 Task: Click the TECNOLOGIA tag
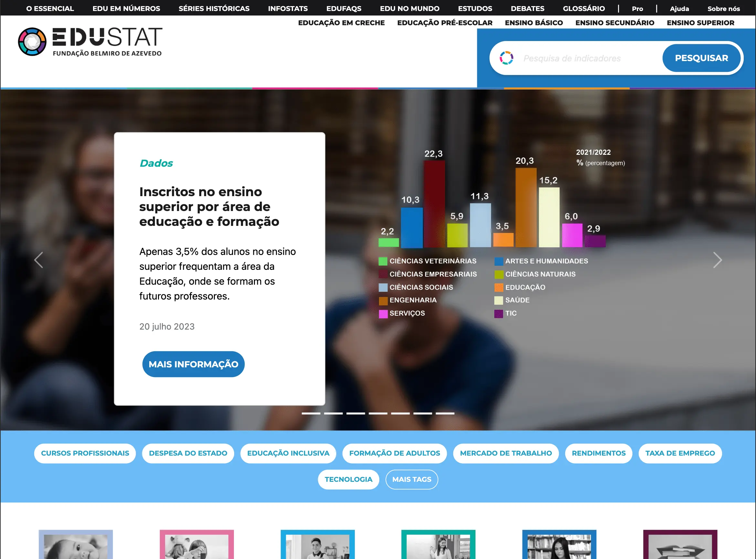pos(348,480)
